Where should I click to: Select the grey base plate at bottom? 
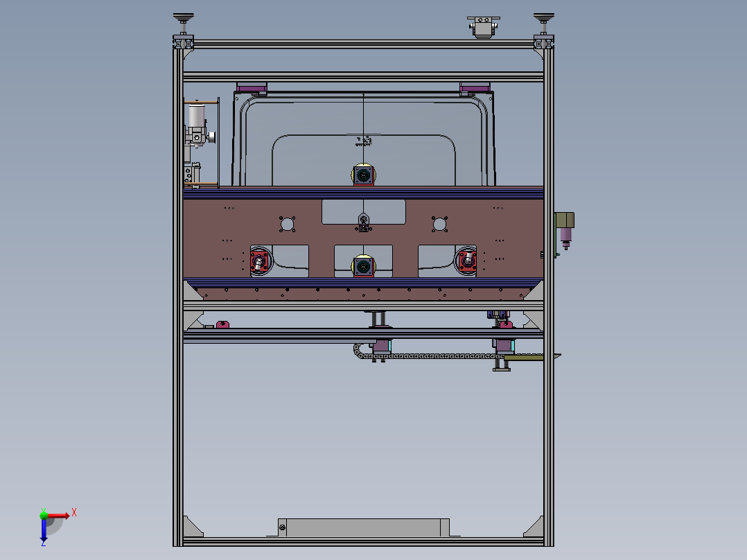pos(364,527)
